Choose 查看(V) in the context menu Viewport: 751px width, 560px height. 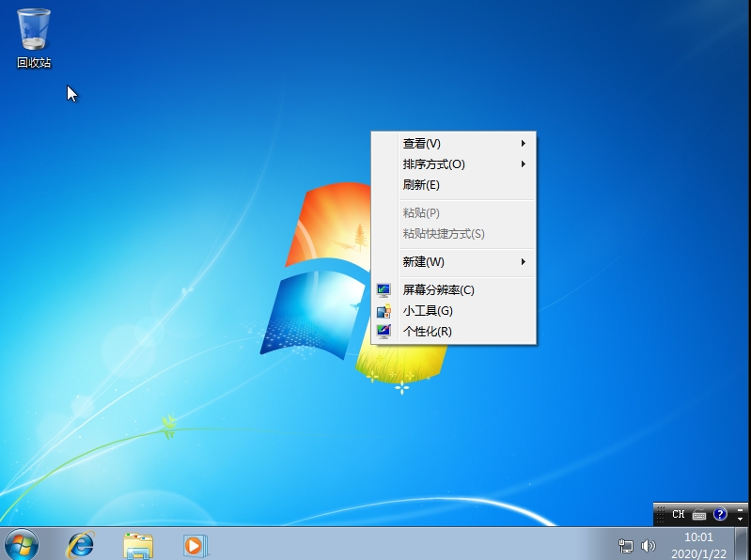click(x=454, y=143)
